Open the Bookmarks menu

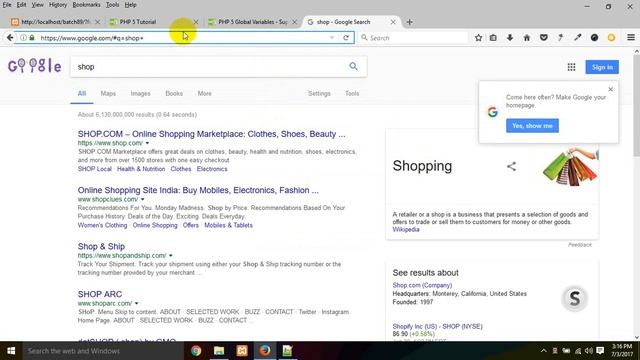[86, 5]
